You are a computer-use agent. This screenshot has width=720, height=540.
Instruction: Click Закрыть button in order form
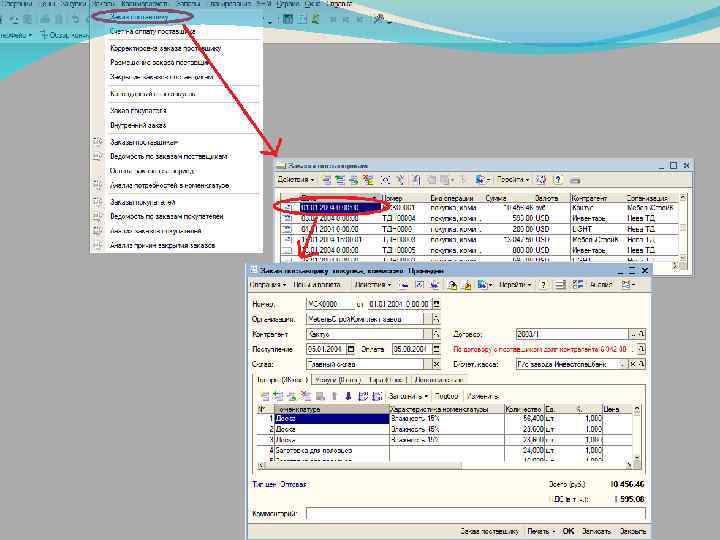point(633,531)
